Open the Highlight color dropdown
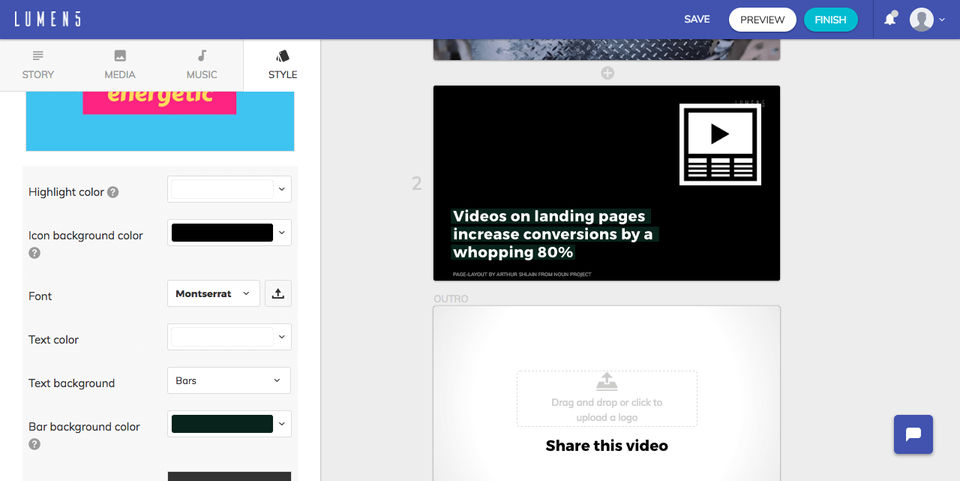Viewport: 960px width, 481px height. point(229,189)
